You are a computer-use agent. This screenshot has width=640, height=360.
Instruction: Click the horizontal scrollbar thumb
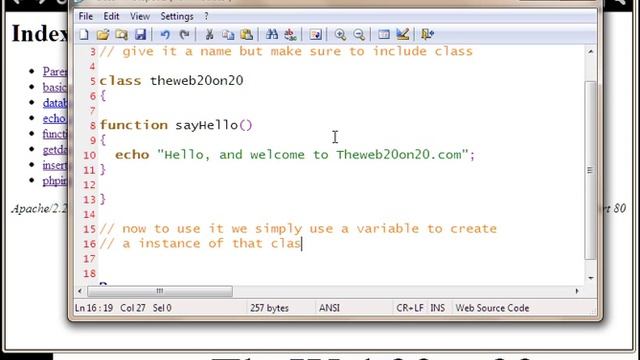point(160,291)
